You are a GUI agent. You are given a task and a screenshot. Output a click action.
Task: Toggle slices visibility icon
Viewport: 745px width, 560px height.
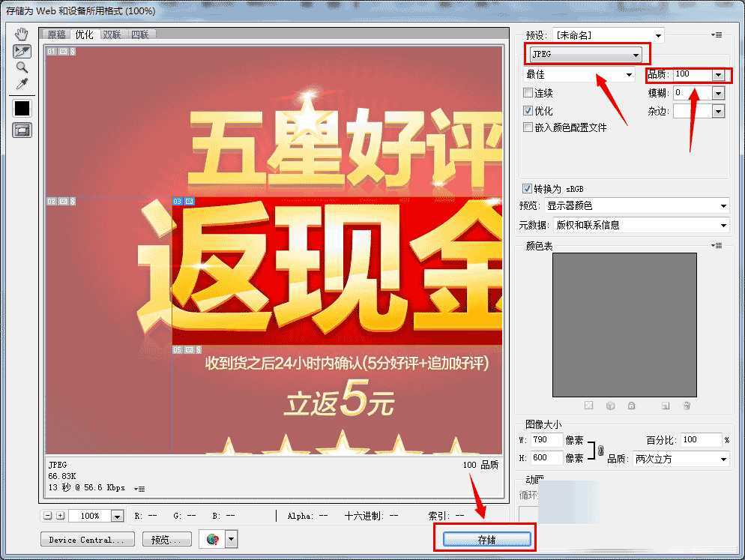pyautogui.click(x=22, y=130)
